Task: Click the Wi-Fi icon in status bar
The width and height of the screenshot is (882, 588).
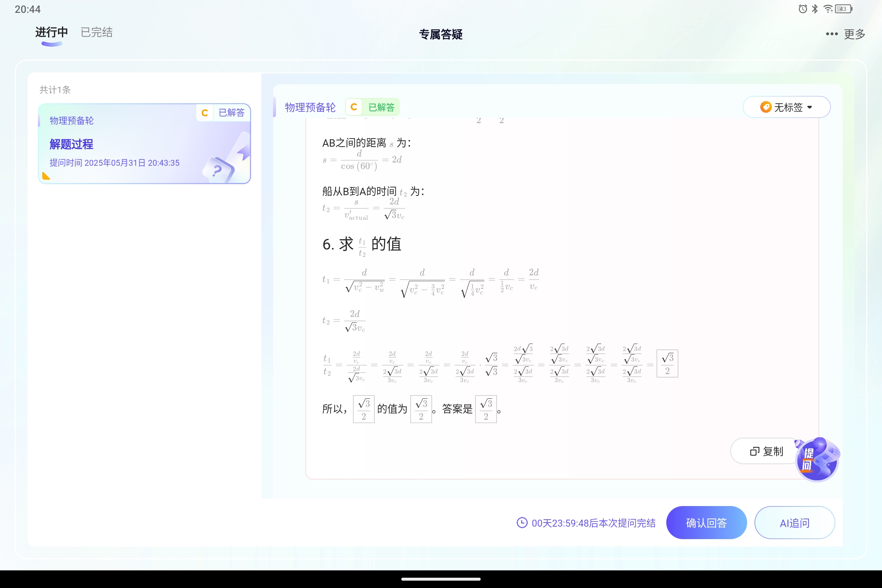Action: click(828, 9)
